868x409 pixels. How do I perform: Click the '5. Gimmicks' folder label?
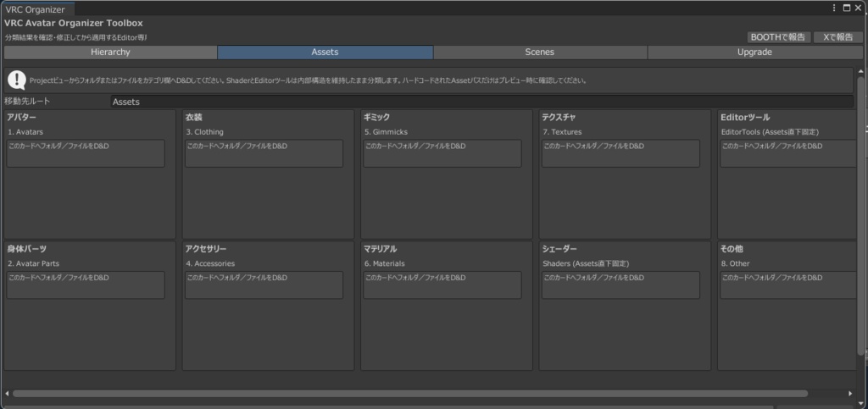point(386,132)
